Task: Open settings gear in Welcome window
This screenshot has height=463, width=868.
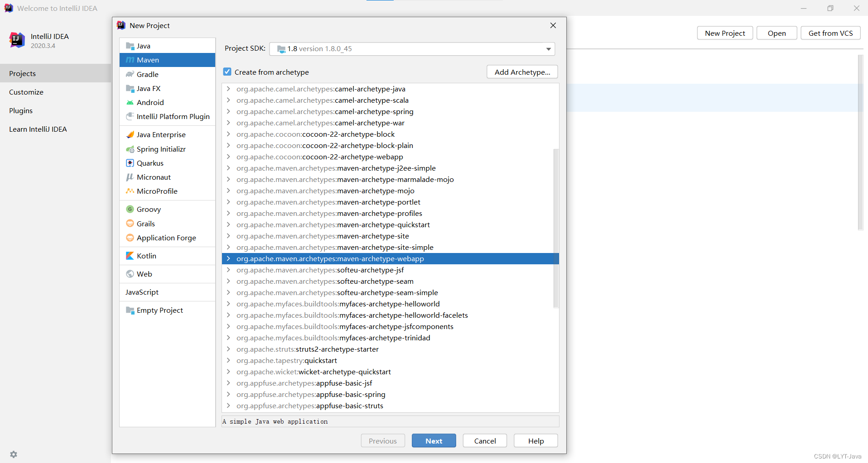Action: [x=14, y=454]
